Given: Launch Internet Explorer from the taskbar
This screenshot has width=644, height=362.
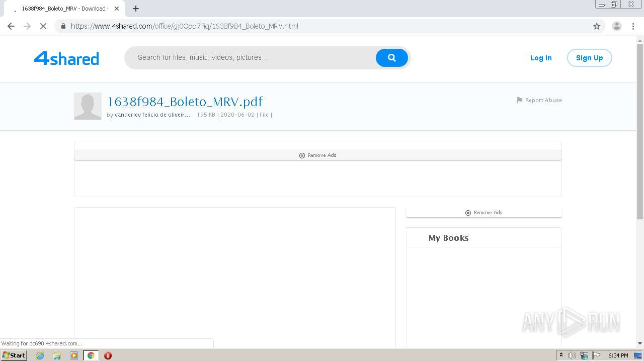Looking at the screenshot, I should tap(40, 355).
